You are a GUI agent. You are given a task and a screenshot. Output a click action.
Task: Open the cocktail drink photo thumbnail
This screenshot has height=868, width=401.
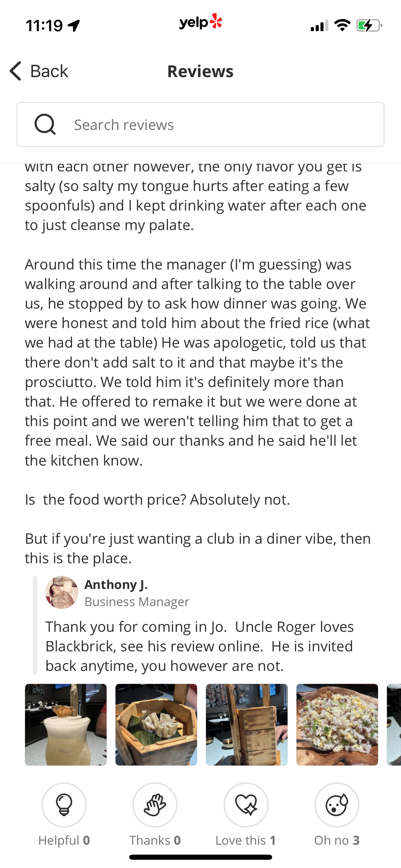(x=66, y=724)
